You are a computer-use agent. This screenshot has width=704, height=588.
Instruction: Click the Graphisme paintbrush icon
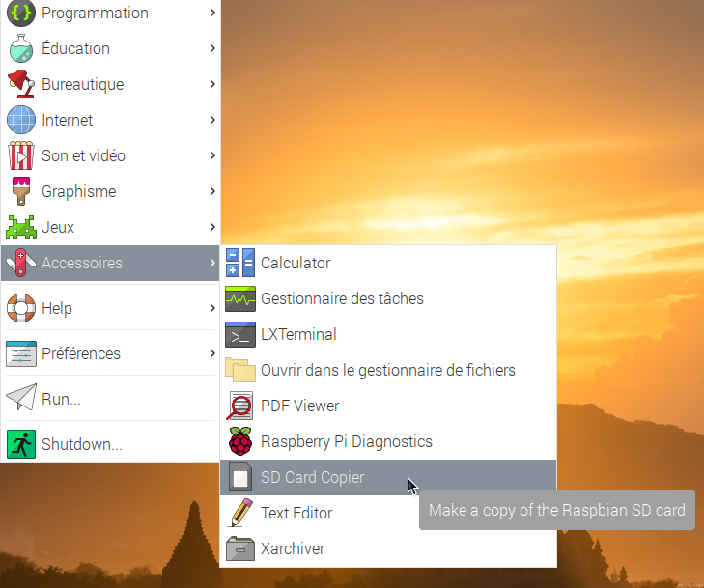click(20, 191)
